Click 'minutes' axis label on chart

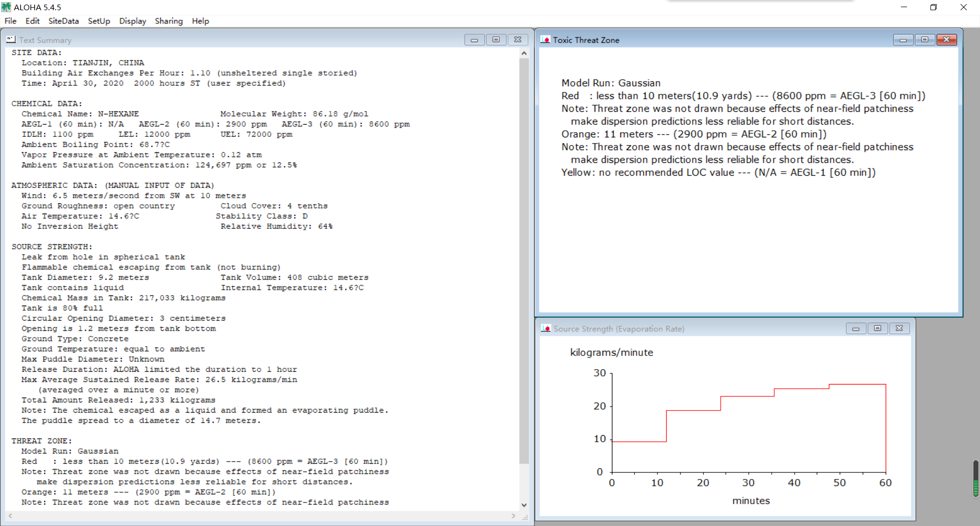[x=751, y=500]
